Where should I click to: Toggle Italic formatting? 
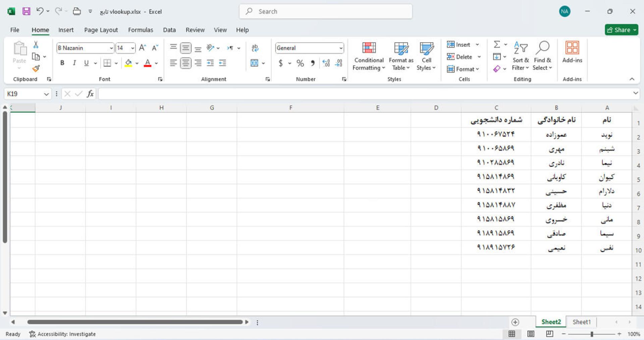click(x=74, y=63)
